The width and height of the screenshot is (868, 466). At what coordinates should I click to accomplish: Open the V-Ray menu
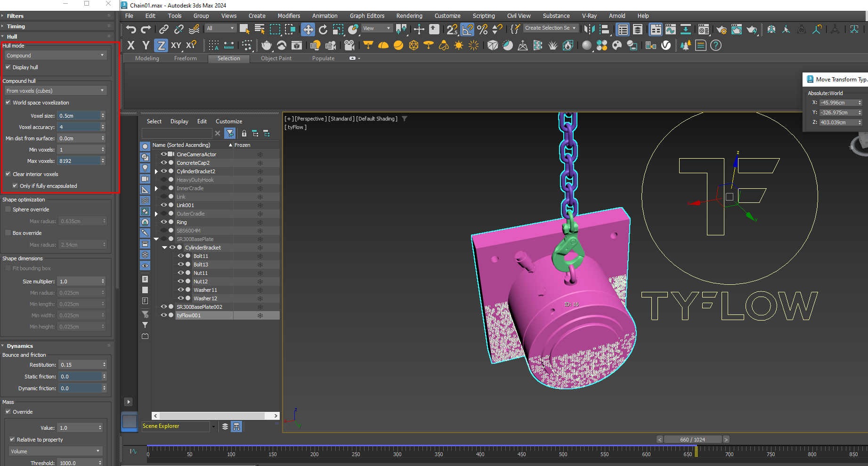[589, 16]
